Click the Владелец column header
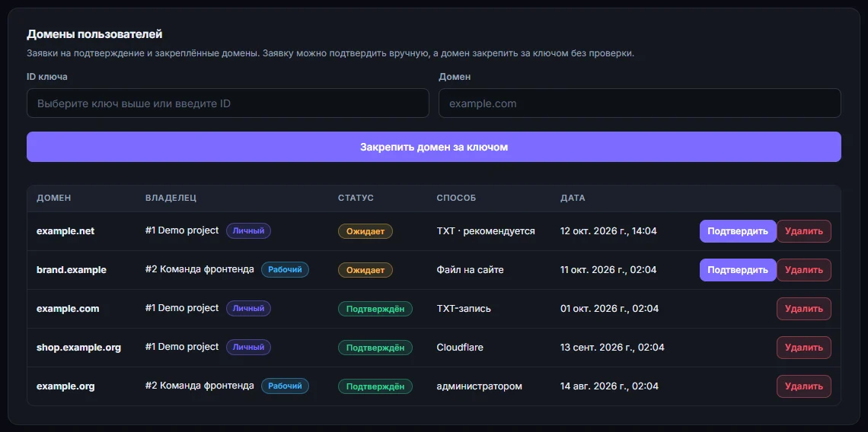 [x=171, y=198]
